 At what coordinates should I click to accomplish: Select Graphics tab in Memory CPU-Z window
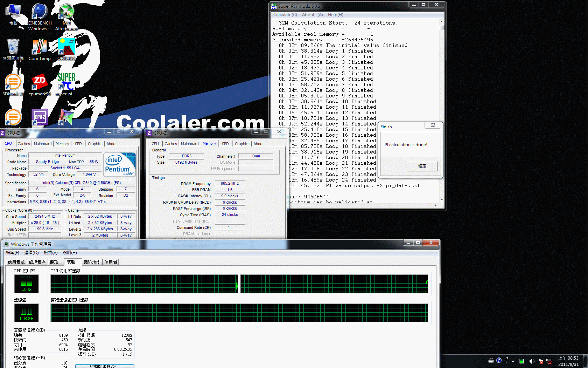coord(242,144)
